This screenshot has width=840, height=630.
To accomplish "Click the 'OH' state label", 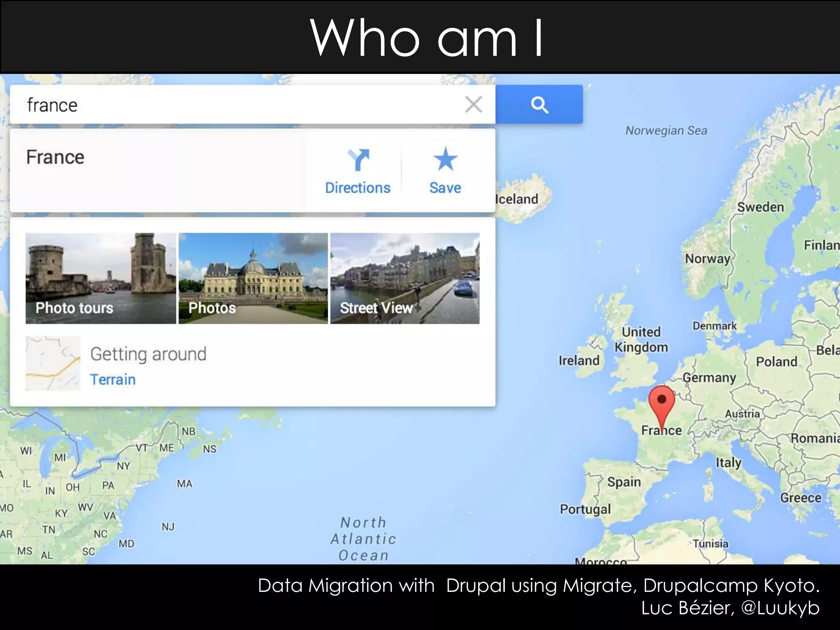I will coord(73,487).
